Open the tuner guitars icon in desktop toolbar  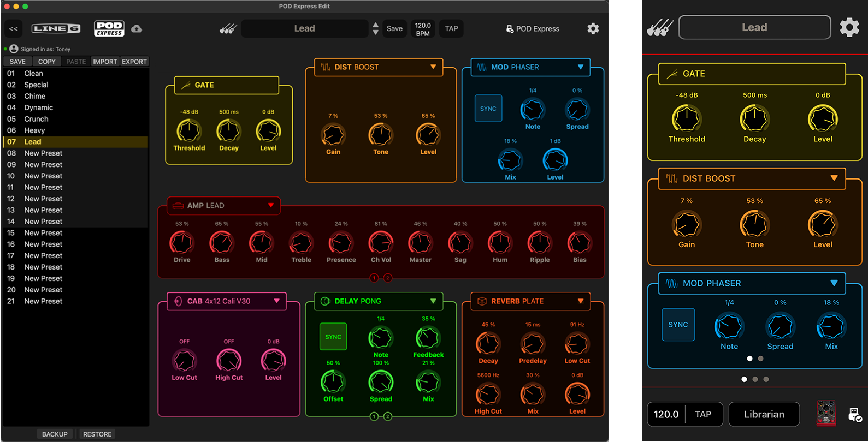click(228, 29)
